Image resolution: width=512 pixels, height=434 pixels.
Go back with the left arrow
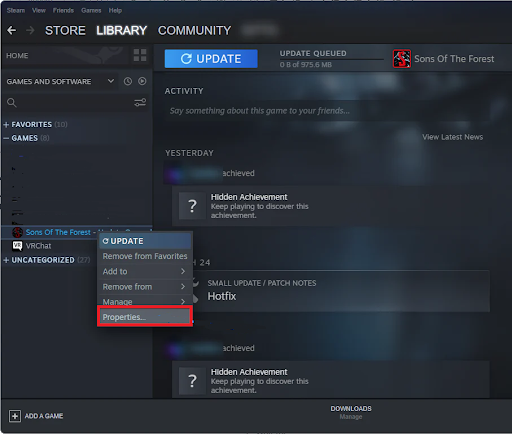pyautogui.click(x=12, y=31)
